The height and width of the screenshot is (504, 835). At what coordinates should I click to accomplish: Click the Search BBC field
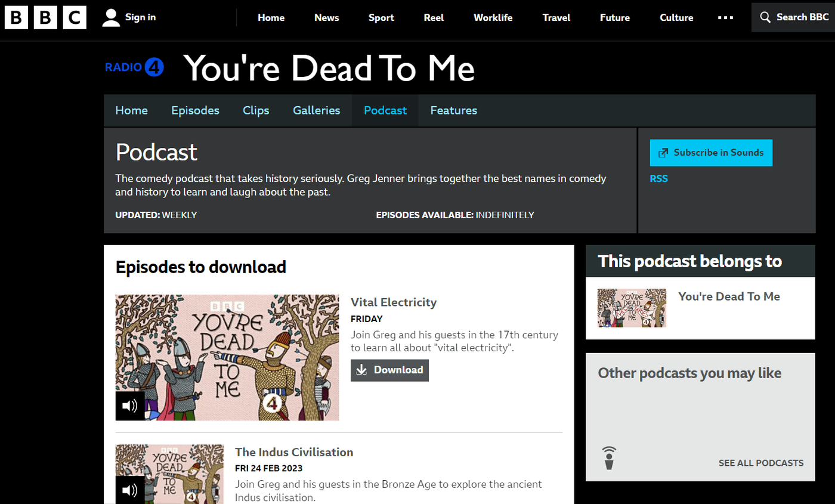pos(793,17)
